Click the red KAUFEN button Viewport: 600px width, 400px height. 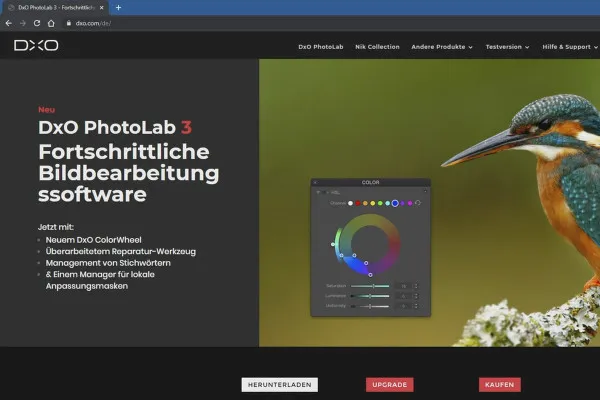(x=499, y=385)
